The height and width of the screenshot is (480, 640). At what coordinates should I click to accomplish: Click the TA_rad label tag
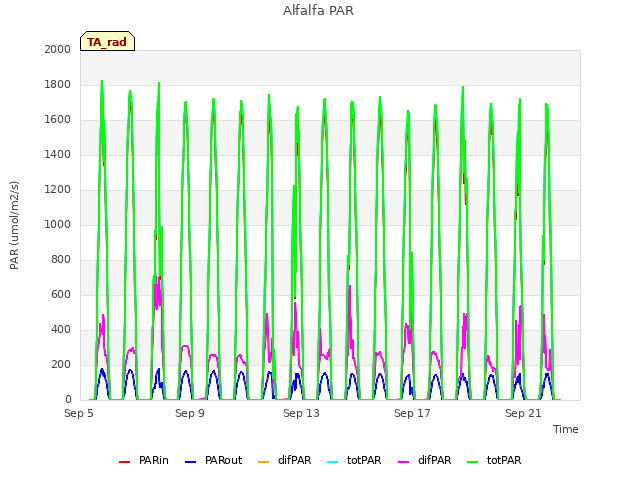click(x=107, y=41)
